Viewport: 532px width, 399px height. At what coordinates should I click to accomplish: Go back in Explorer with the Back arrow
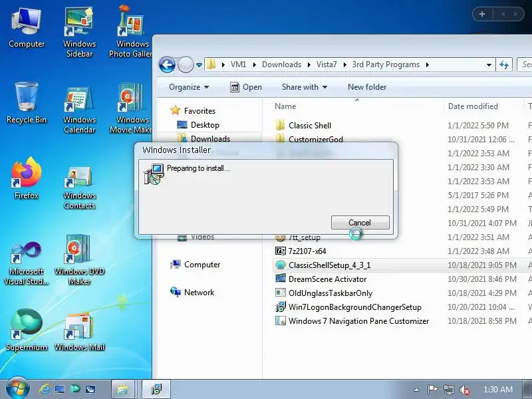click(167, 65)
